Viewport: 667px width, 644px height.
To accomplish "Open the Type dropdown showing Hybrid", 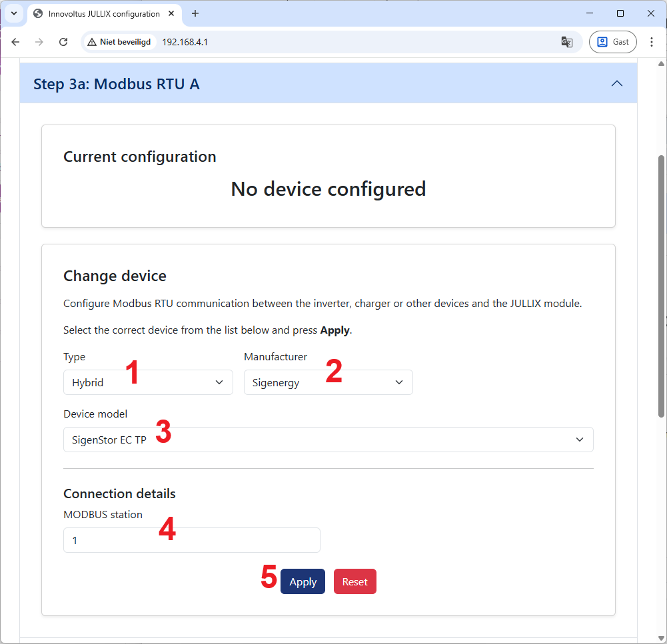I will (x=148, y=382).
